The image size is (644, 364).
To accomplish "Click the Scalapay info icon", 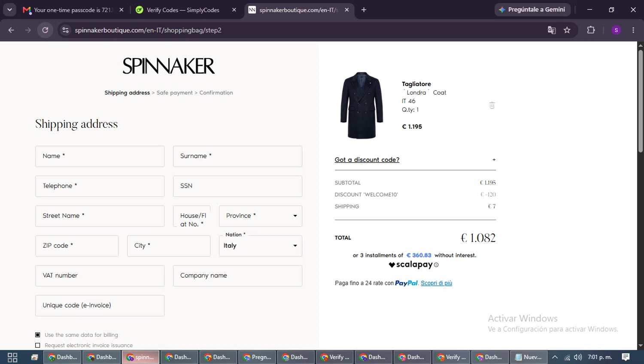I will pyautogui.click(x=436, y=265).
